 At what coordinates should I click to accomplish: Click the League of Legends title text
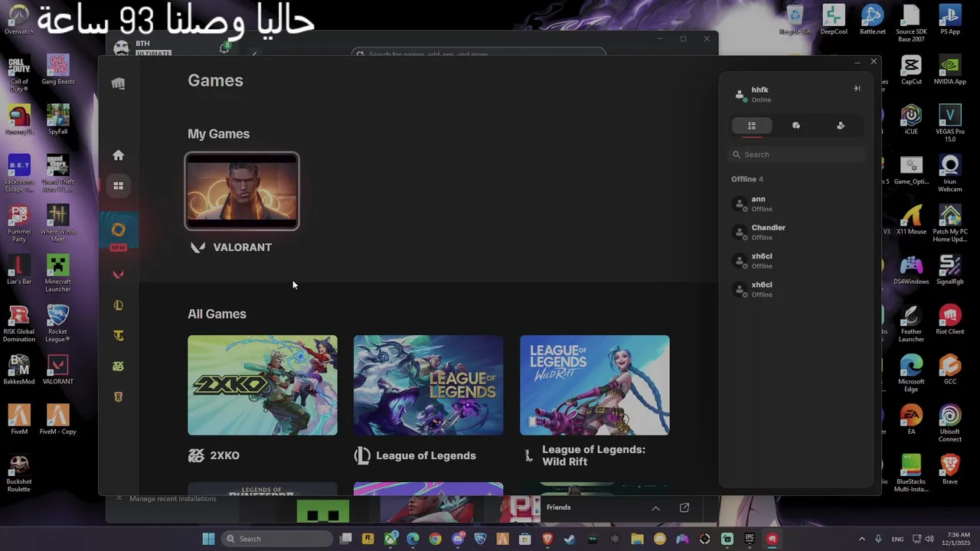(x=426, y=455)
